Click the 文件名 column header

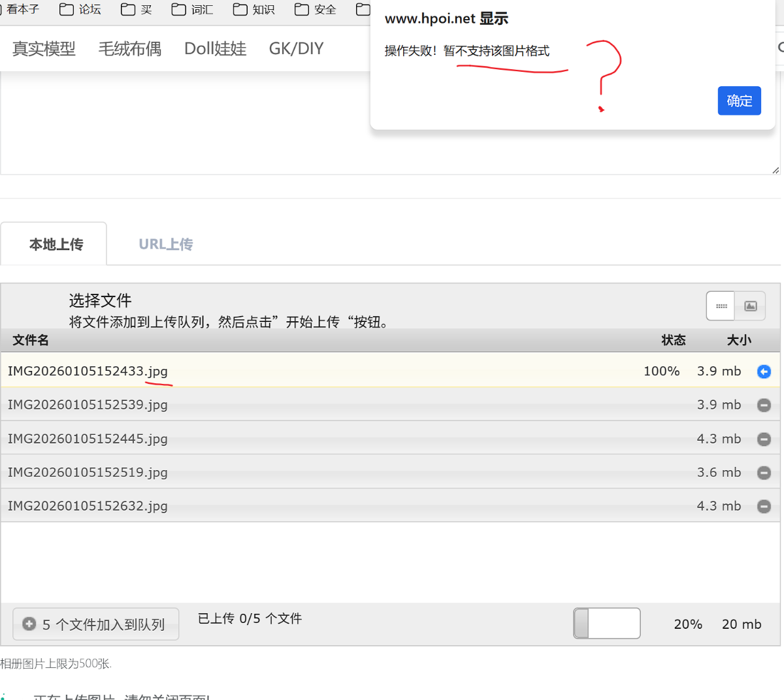[31, 340]
